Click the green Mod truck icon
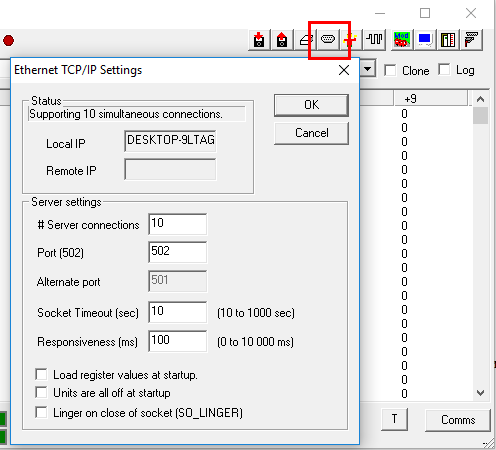Image resolution: width=496 pixels, height=450 pixels. point(402,40)
